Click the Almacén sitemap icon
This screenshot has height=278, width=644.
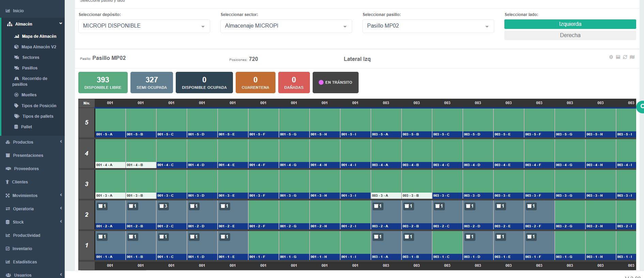coord(10,24)
